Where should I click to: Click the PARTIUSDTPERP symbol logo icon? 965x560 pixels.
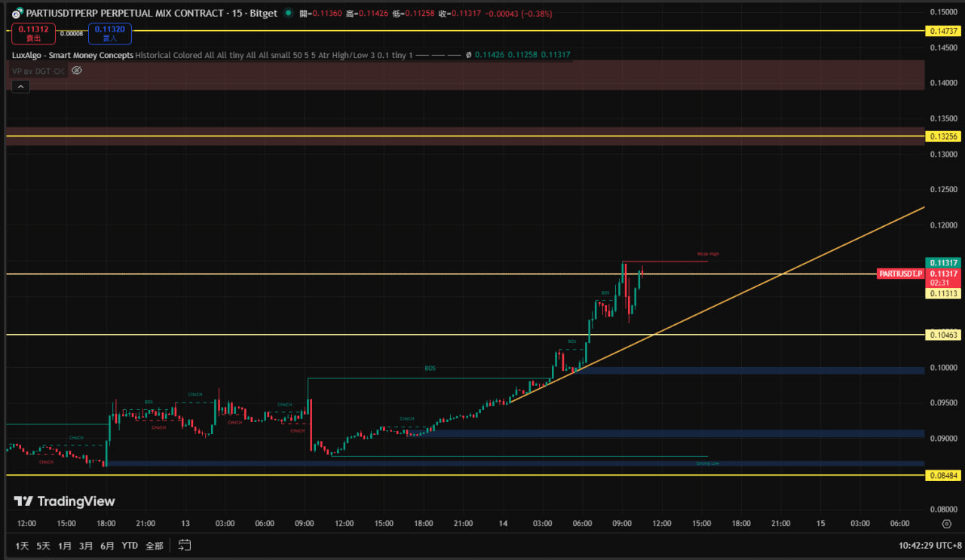click(x=17, y=13)
